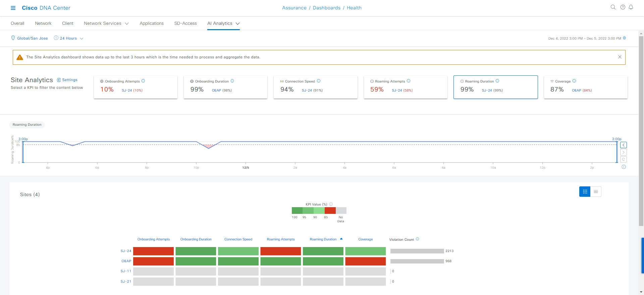
Task: Click the clock icon beside 24 Hours
Action: (x=56, y=38)
